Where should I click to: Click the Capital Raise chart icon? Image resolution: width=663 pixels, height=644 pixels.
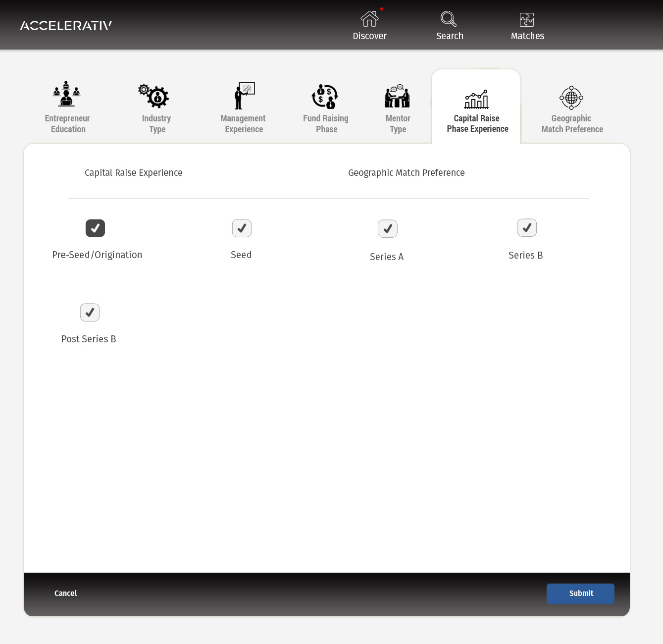[476, 100]
